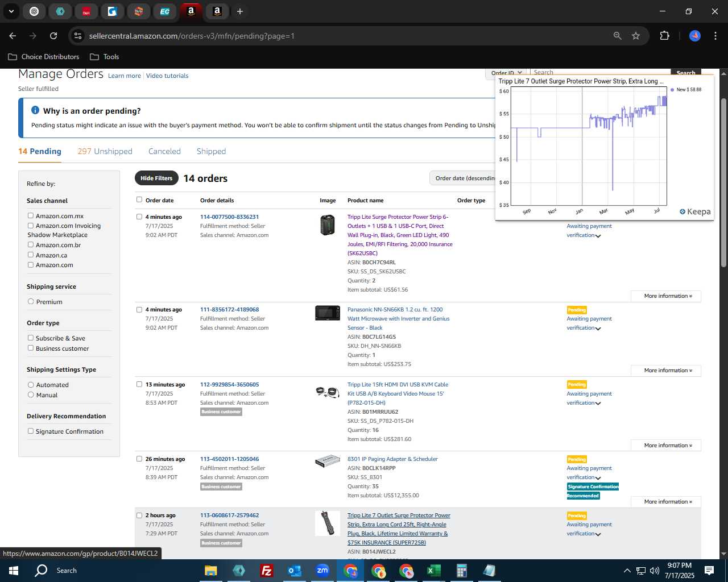Switch to the 14 Pending tab
This screenshot has width=728, height=582.
pyautogui.click(x=40, y=151)
